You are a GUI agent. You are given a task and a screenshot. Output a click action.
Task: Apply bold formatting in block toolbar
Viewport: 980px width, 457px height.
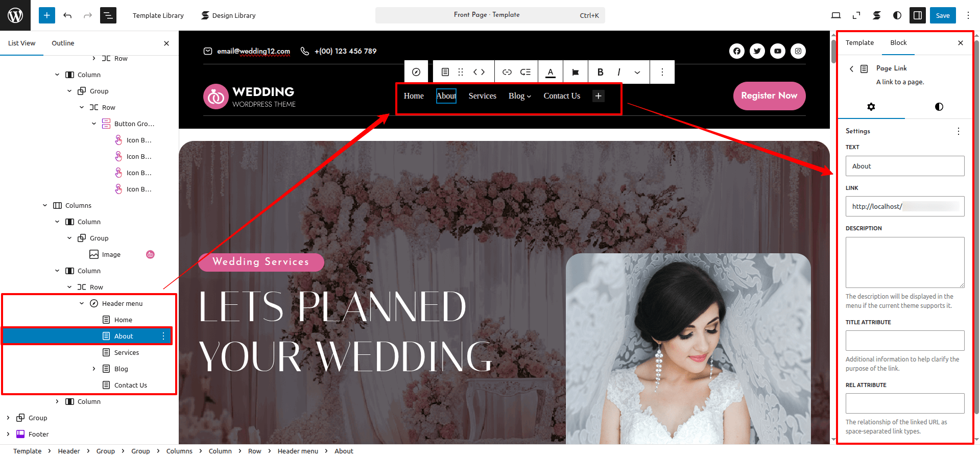coord(600,72)
